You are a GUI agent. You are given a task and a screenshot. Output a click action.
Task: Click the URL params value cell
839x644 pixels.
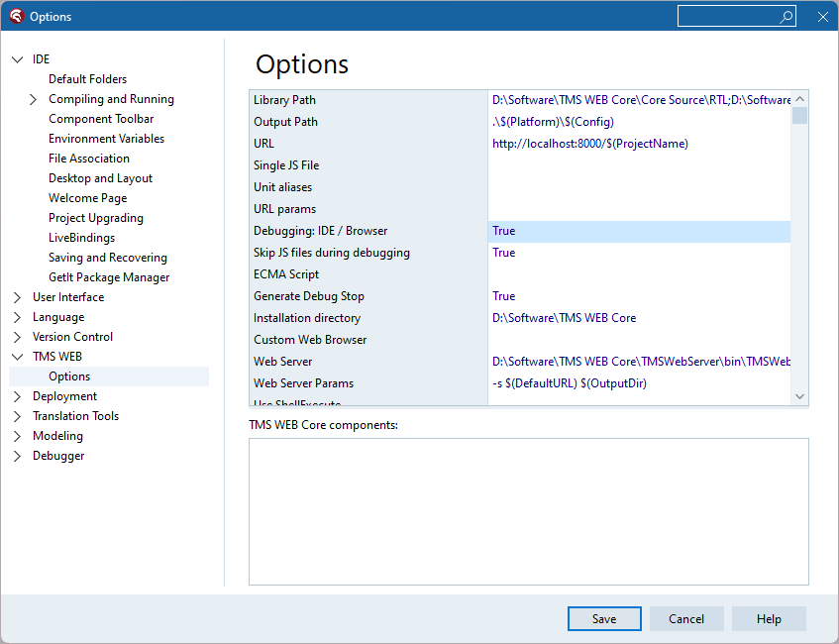[x=639, y=209]
